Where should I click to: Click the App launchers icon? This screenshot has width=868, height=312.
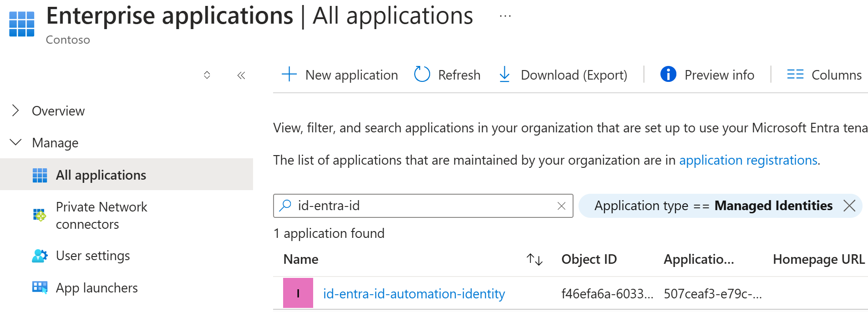[x=40, y=287]
